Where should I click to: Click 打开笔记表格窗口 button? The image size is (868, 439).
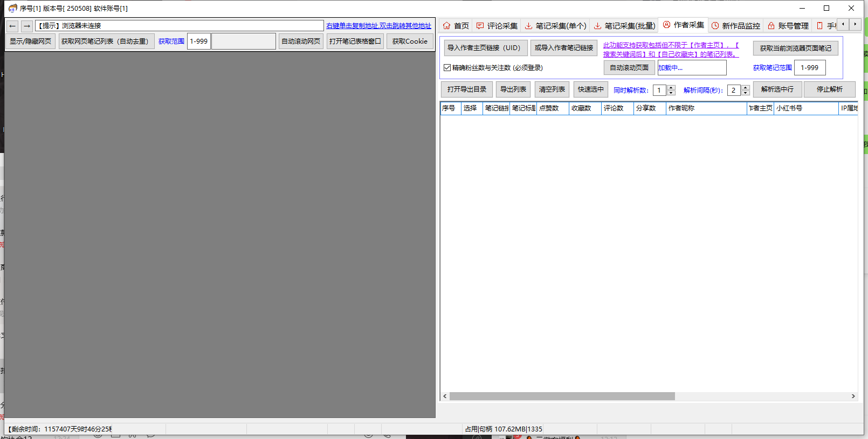(x=355, y=41)
